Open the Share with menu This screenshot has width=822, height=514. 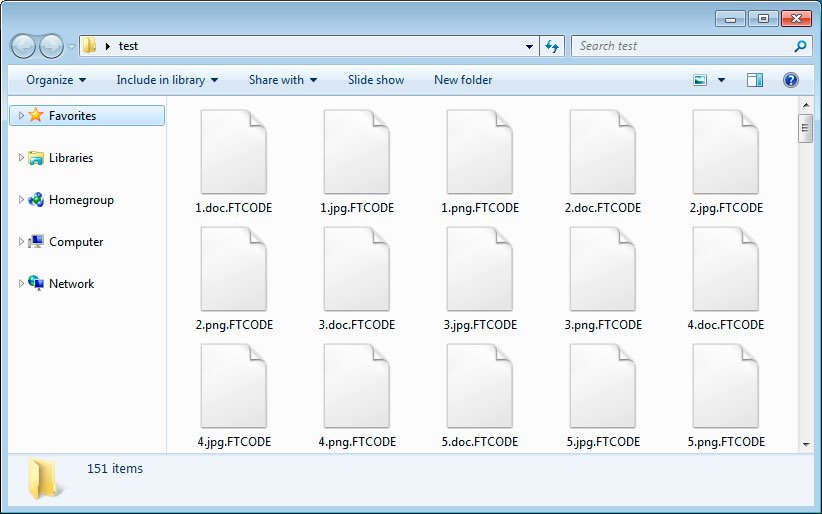(x=283, y=80)
